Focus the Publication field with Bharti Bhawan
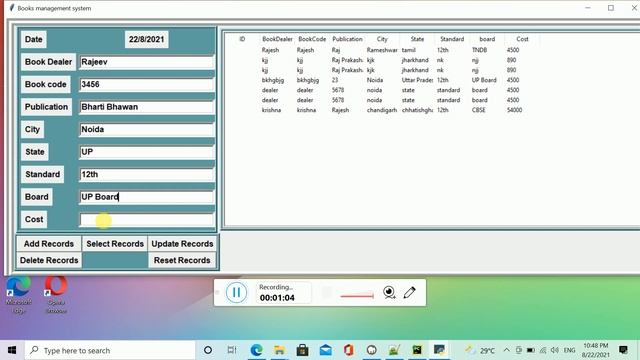Image resolution: width=640 pixels, height=360 pixels. pyautogui.click(x=147, y=107)
